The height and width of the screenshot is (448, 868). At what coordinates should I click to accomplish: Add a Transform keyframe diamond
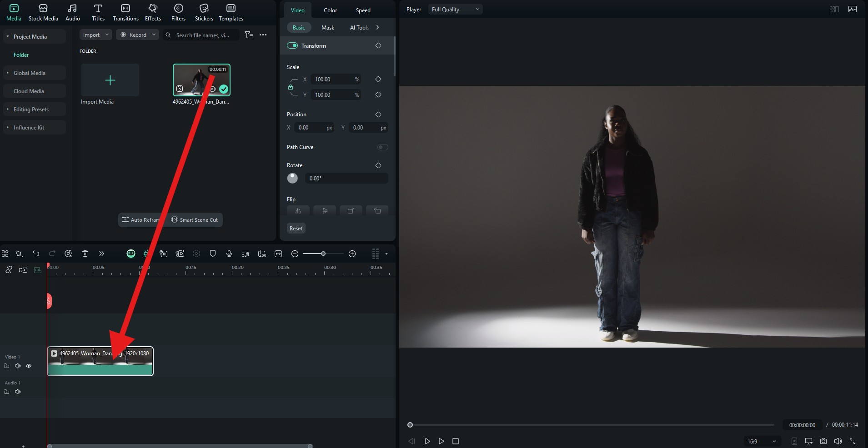(x=378, y=45)
